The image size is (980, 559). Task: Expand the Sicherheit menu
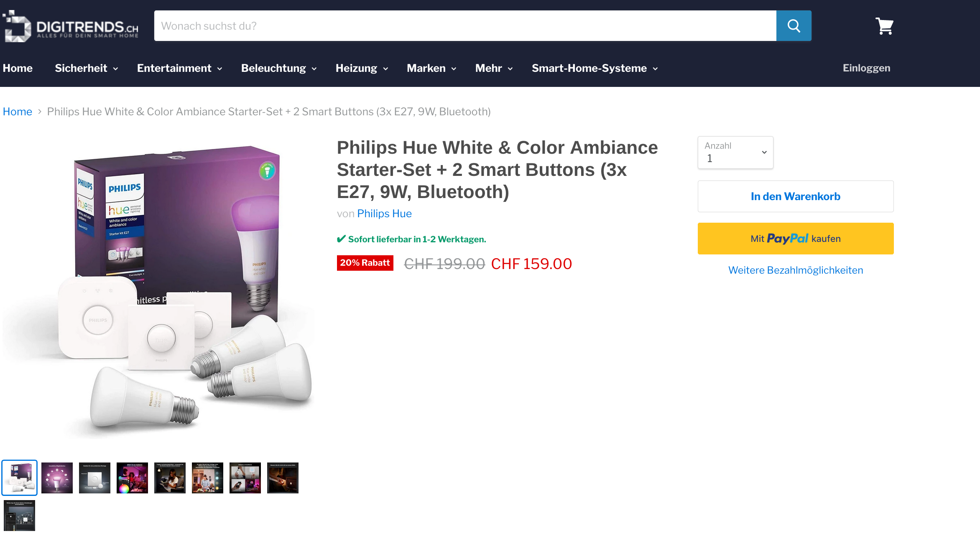tap(86, 68)
